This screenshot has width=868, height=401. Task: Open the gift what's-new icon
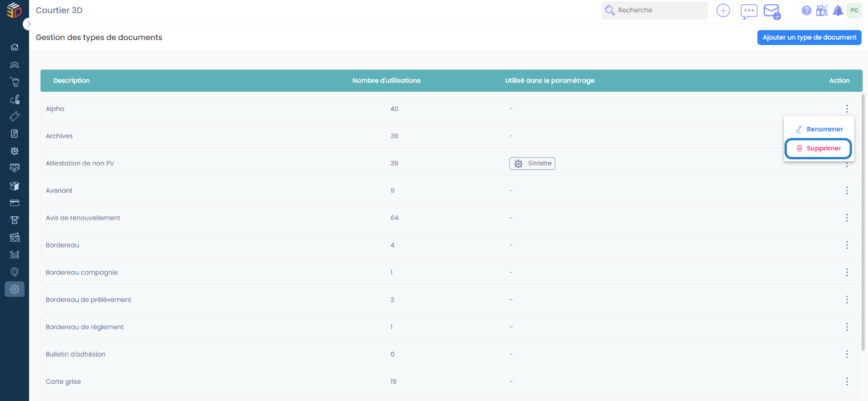pyautogui.click(x=822, y=10)
